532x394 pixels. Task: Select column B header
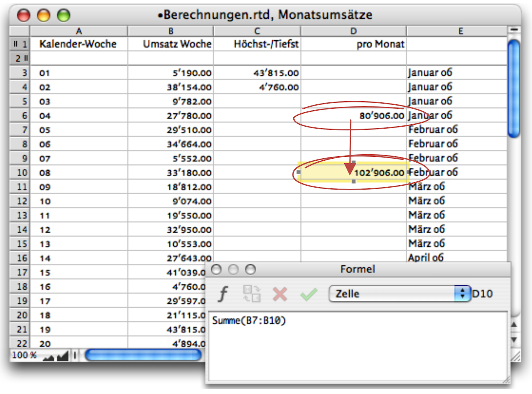pos(171,31)
